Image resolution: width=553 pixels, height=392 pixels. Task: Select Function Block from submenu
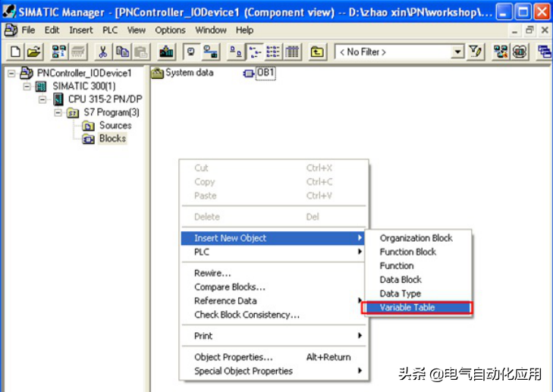418,252
